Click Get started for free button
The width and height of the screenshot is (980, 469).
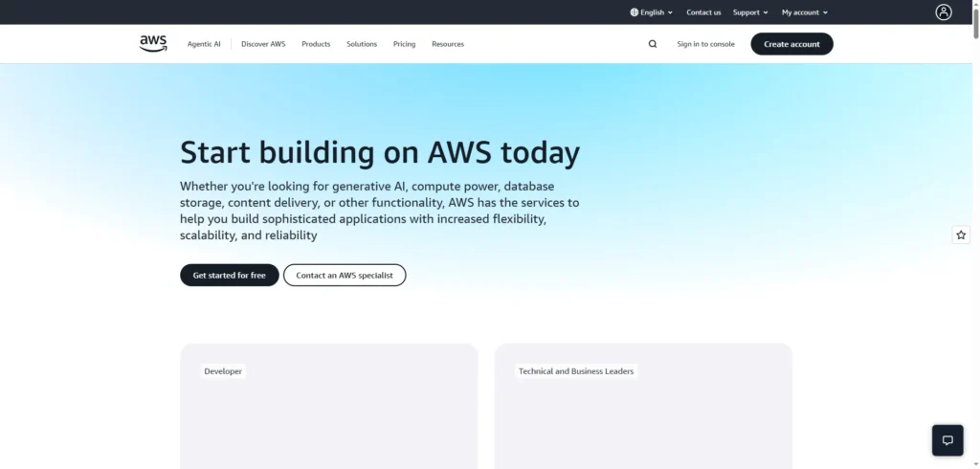pyautogui.click(x=230, y=275)
